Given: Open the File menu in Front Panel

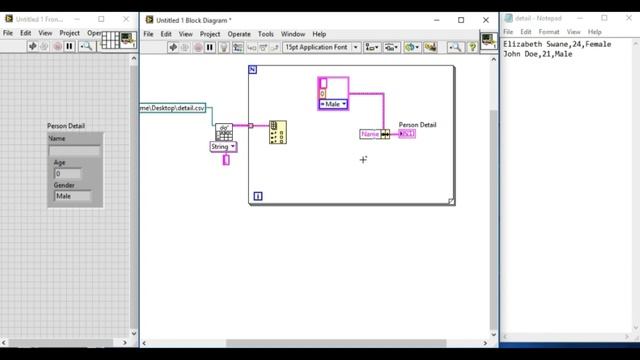Looking at the screenshot, I should 8,33.
